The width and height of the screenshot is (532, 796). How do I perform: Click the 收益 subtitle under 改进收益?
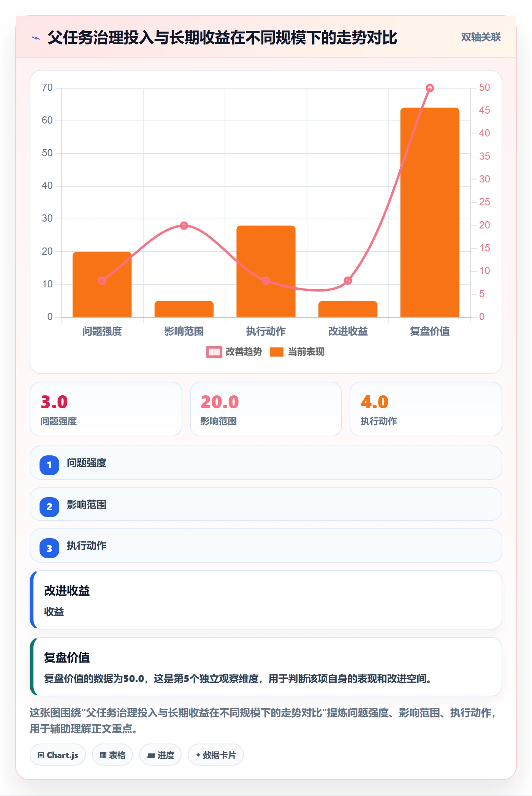click(x=54, y=612)
